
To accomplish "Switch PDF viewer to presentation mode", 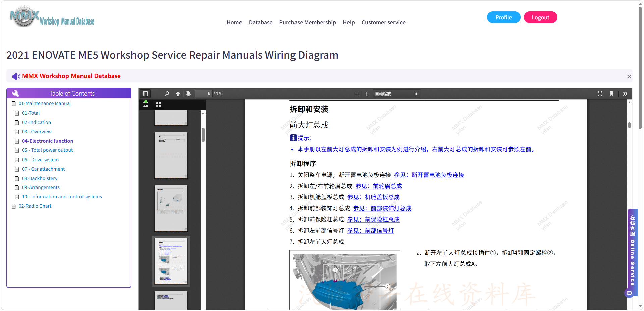I will click(600, 94).
